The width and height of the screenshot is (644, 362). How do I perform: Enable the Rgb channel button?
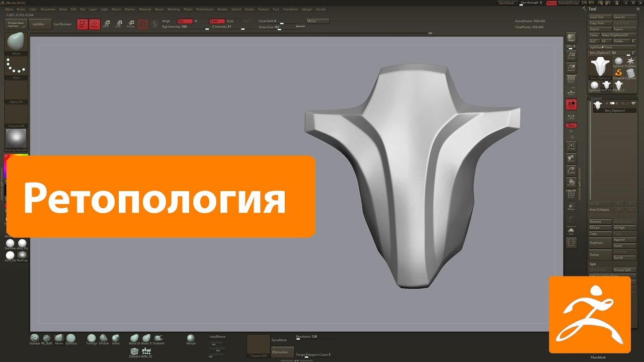coord(185,21)
